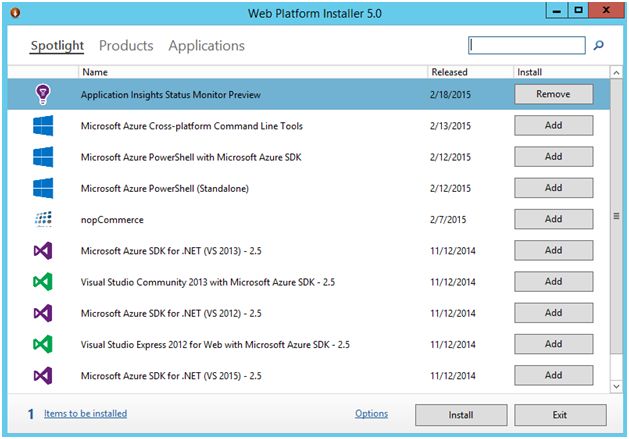
Task: Select the Spotlight tab
Action: [57, 46]
